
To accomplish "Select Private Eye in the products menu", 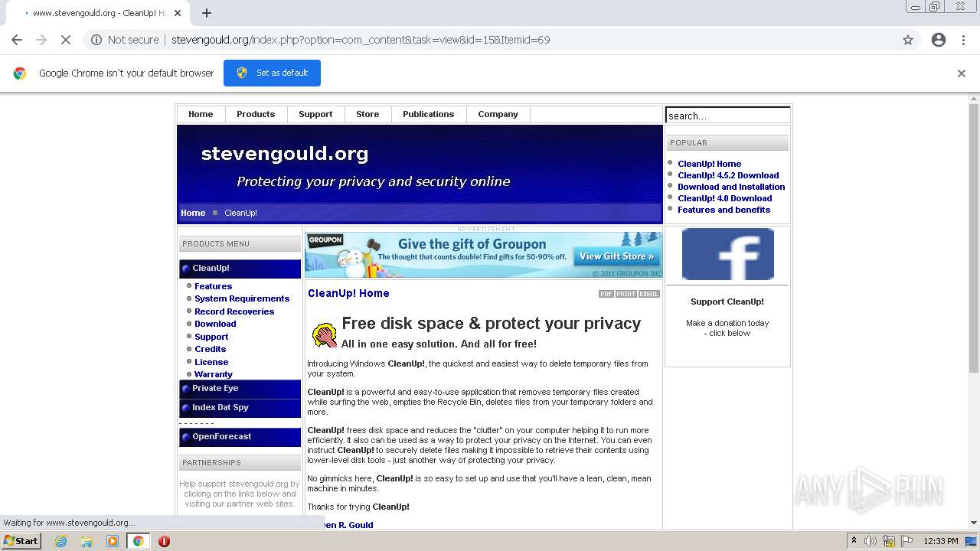I will click(240, 389).
